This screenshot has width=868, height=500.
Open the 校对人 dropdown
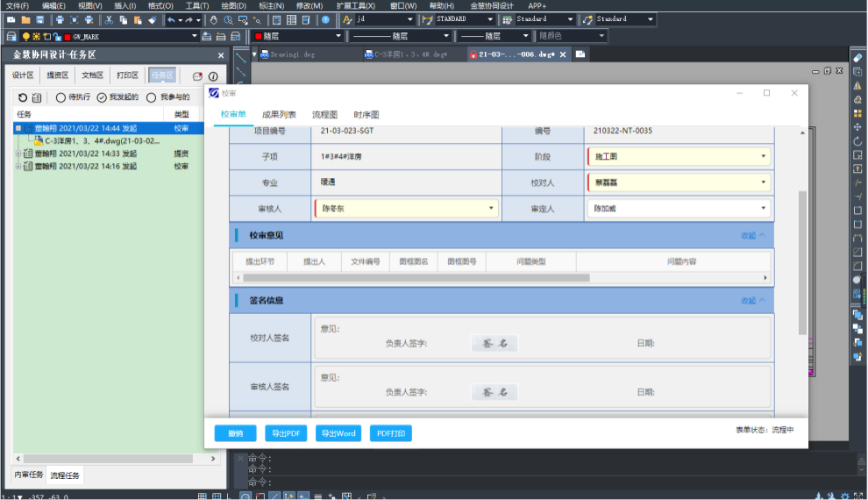tap(679, 182)
